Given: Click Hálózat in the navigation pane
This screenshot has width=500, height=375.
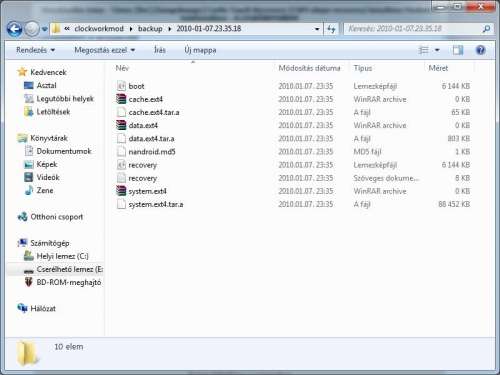Looking at the screenshot, I should [x=43, y=309].
